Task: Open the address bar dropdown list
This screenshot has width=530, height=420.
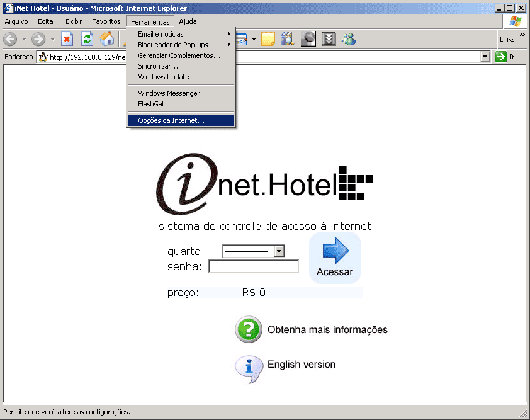Action: (x=485, y=57)
